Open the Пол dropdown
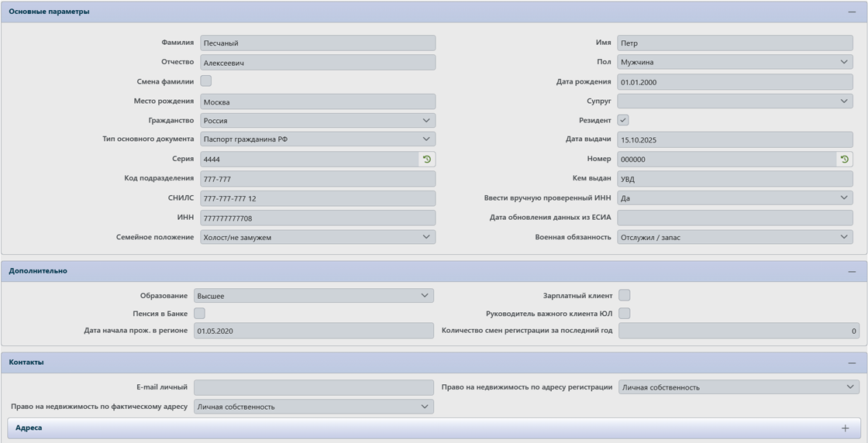This screenshot has height=443, width=868. (x=734, y=62)
